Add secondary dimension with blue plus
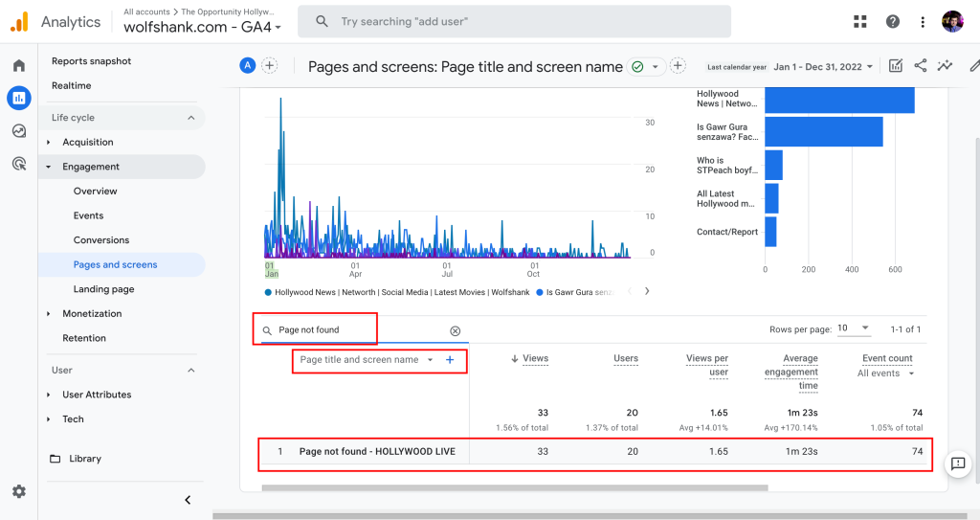Image resolution: width=980 pixels, height=520 pixels. pos(450,360)
